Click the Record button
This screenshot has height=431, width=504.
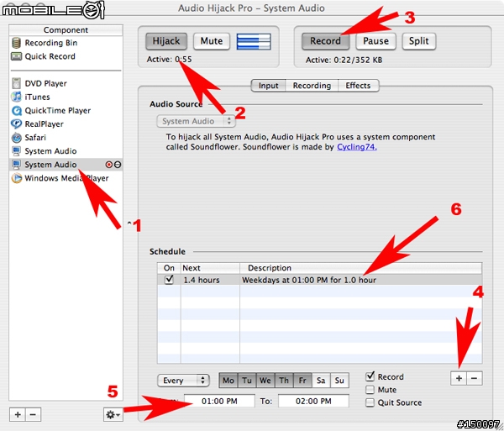coord(325,41)
